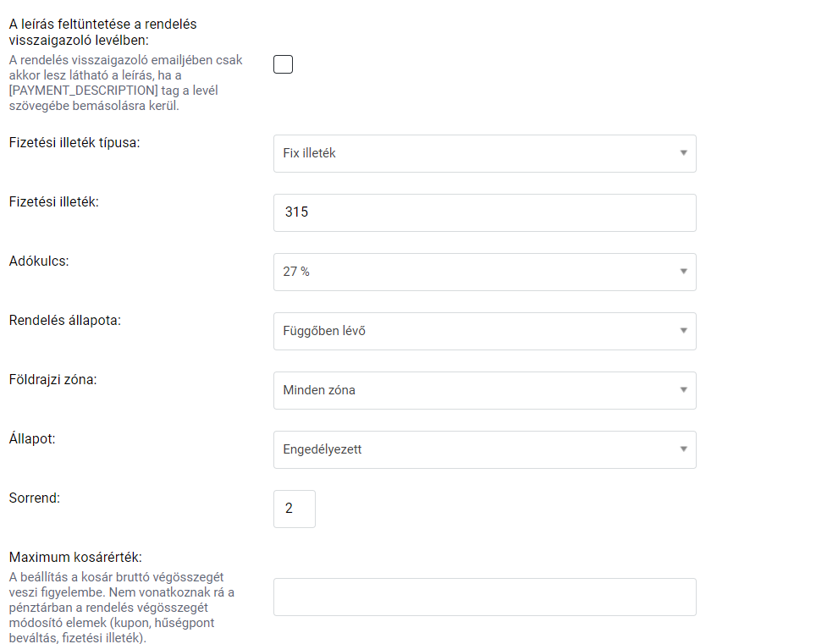Click the payment fee field containing 315
Screen dimensions: 816x644
[484, 212]
